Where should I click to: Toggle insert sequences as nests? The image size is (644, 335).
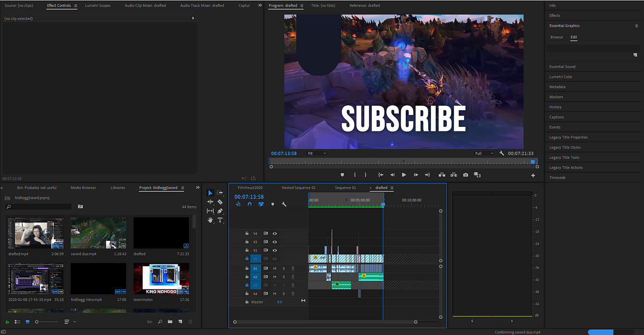click(x=238, y=204)
